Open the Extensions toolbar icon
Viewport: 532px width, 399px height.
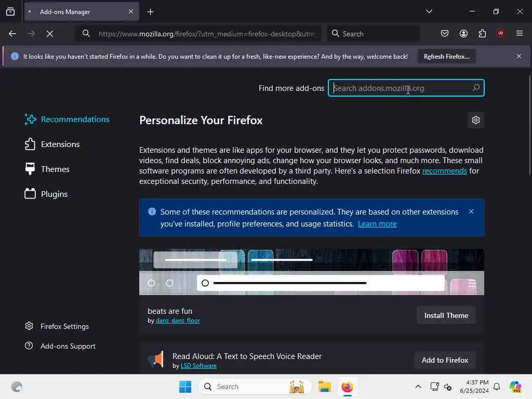tap(482, 33)
